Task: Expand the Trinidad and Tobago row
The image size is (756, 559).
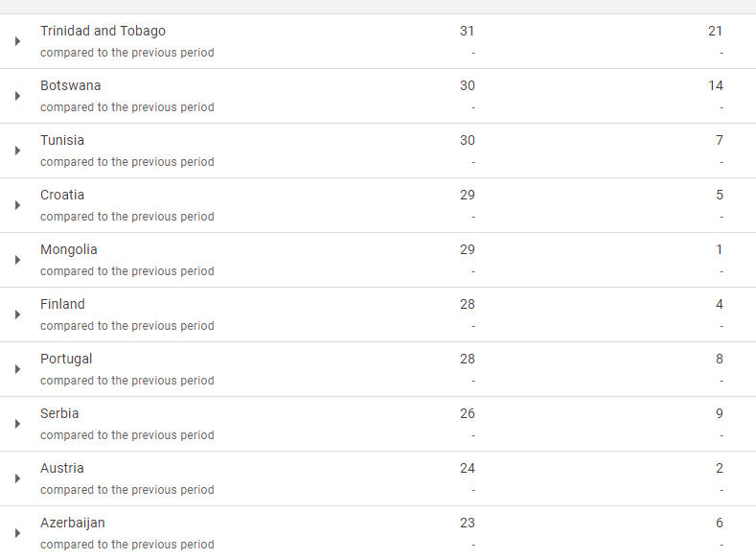Action: pos(18,41)
